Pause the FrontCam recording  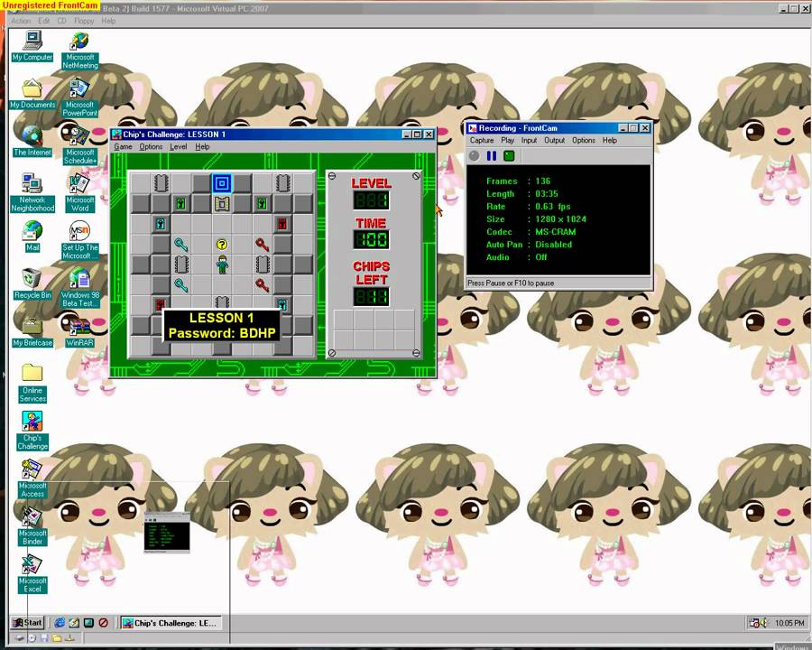pyautogui.click(x=492, y=156)
